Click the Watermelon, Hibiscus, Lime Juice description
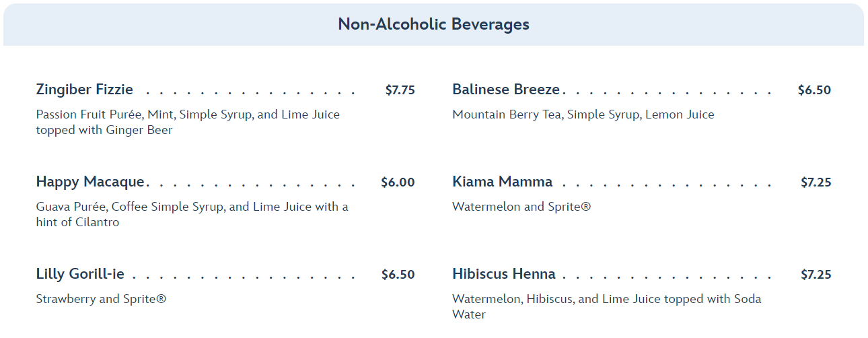 [x=606, y=306]
